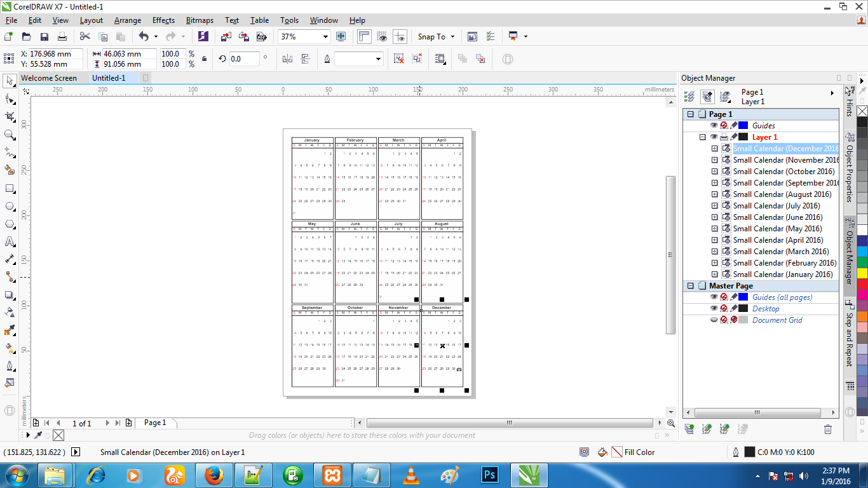Click the X position field

[x=55, y=54]
